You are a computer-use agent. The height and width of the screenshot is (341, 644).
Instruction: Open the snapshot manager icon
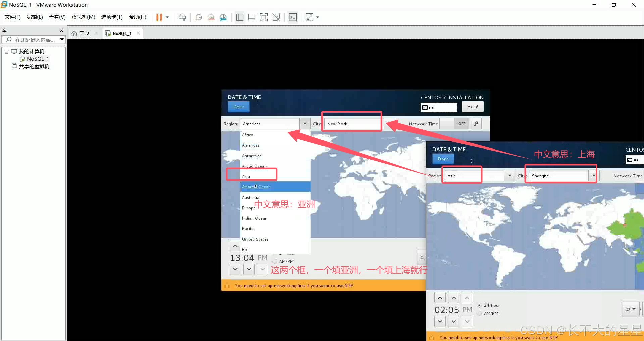223,17
